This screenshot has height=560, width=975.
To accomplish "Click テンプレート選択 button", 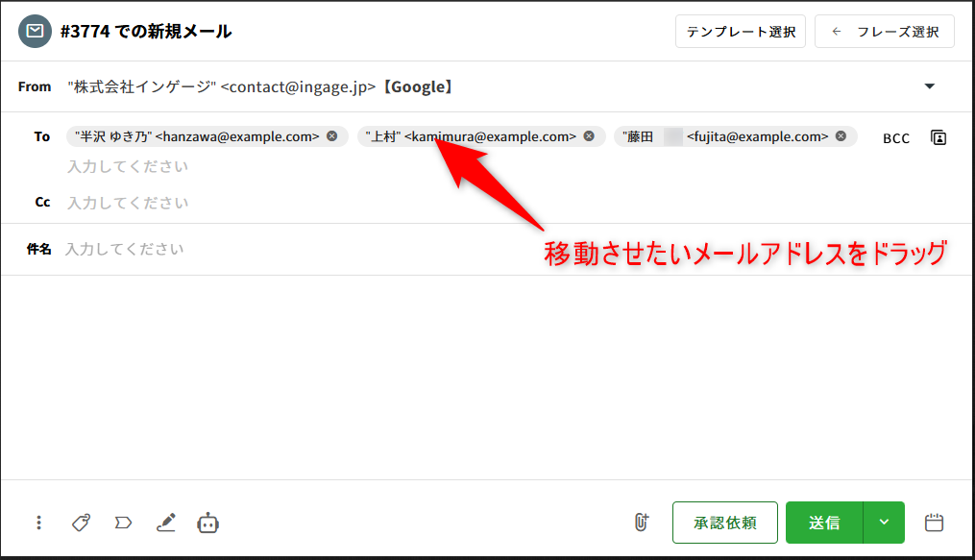I will click(x=740, y=32).
